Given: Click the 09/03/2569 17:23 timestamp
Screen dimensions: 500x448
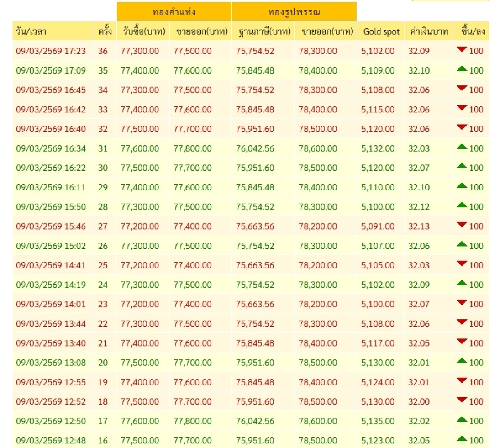Looking at the screenshot, I should (x=51, y=51).
